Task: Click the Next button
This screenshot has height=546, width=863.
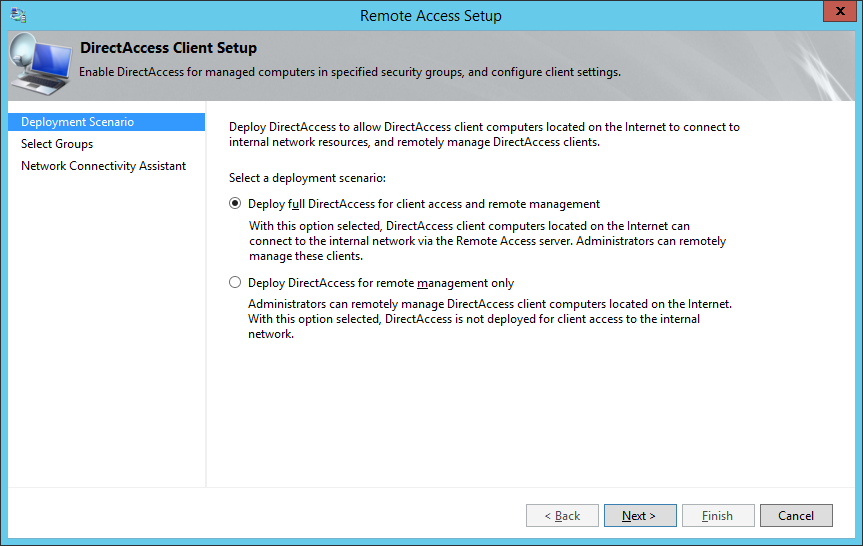Action: pyautogui.click(x=640, y=516)
